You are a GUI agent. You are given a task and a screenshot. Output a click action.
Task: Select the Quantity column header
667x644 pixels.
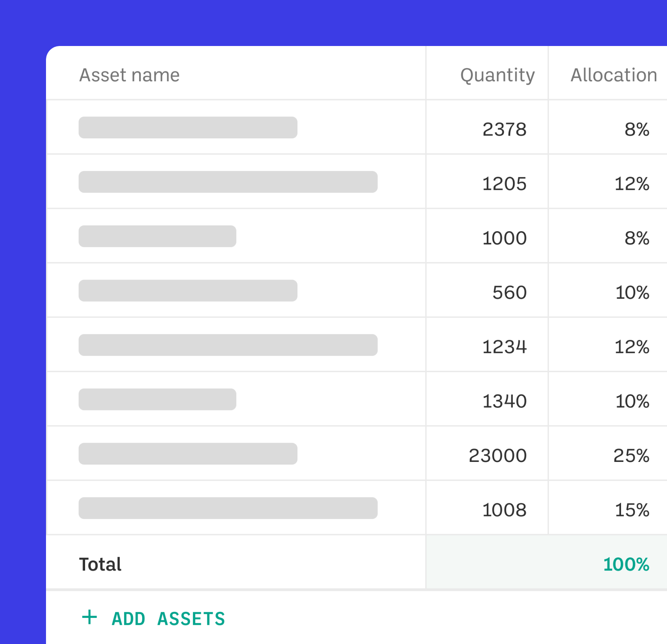point(497,75)
